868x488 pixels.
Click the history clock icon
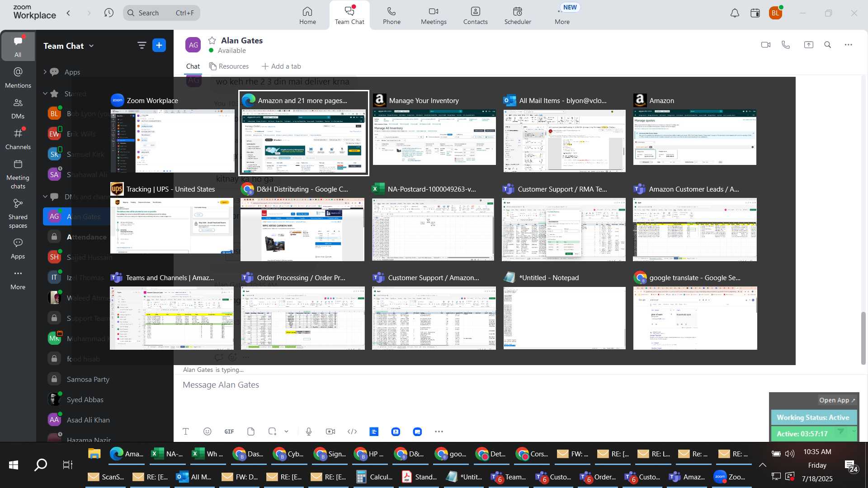(108, 13)
